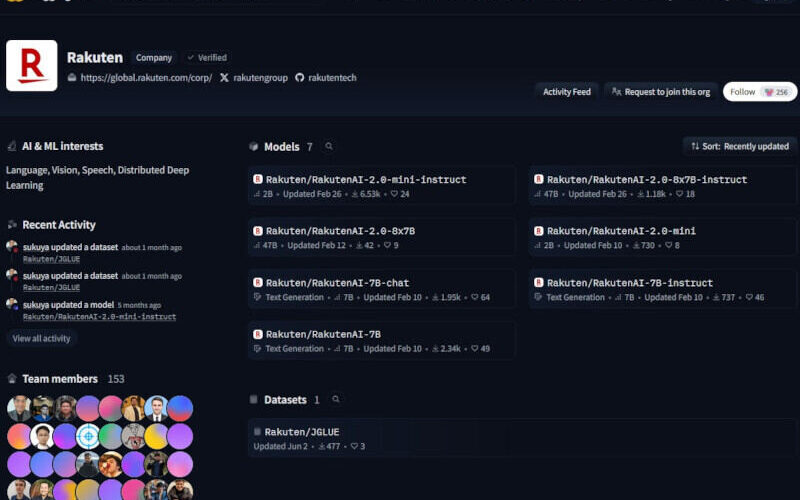Open Rakuten/RakutenAI-7B-chat model card
The width and height of the screenshot is (800, 500).
coord(382,289)
